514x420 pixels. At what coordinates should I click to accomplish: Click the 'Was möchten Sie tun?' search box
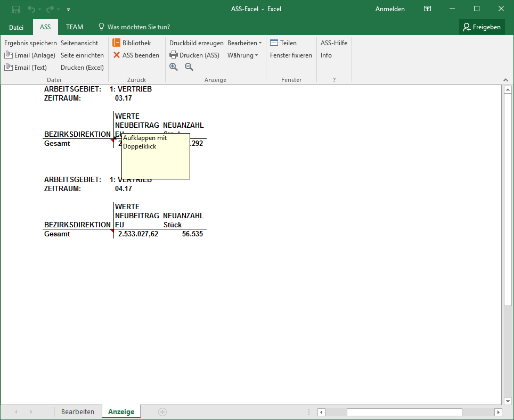(x=138, y=27)
